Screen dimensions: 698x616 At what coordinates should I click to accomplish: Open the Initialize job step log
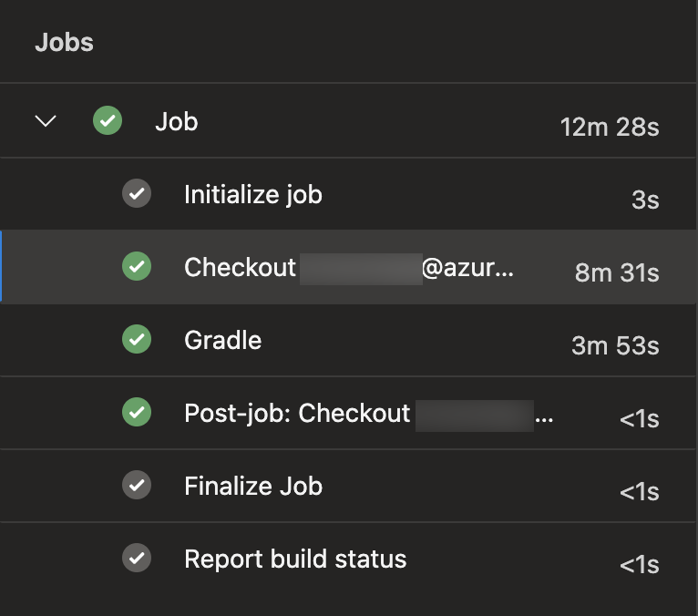[253, 195]
